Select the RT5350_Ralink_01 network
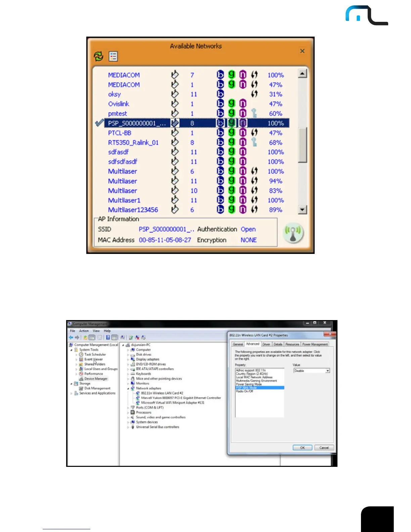Image resolution: width=411 pixels, height=532 pixels. point(196,142)
